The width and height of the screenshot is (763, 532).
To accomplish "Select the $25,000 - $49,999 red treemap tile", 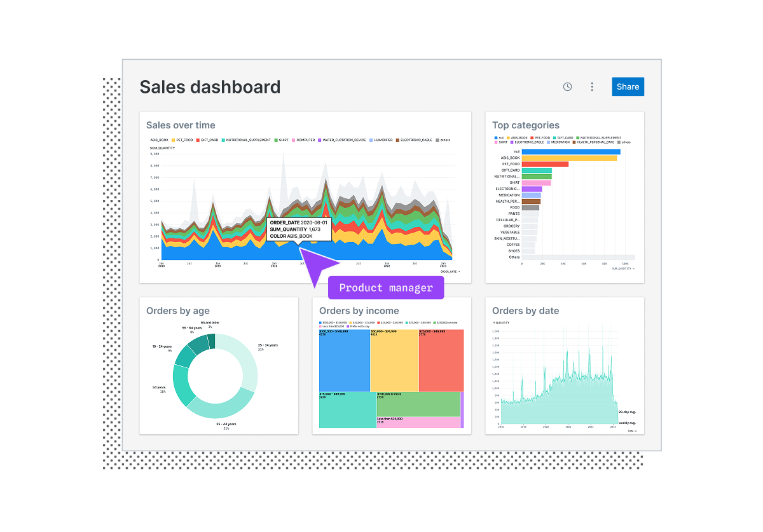I will (x=441, y=360).
